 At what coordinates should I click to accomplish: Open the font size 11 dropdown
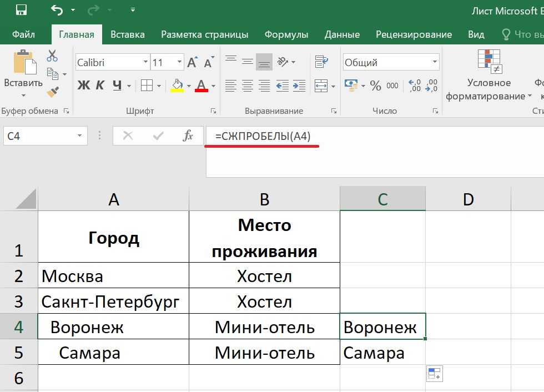179,62
